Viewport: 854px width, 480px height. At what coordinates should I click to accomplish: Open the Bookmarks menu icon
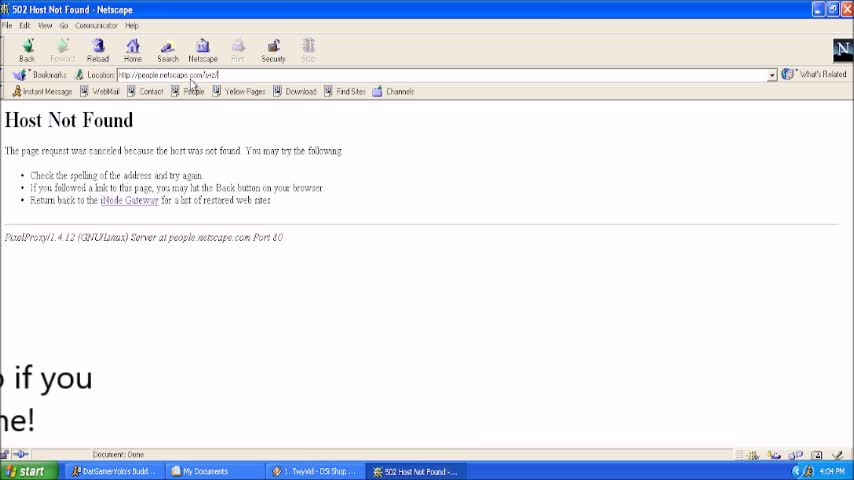[20, 75]
